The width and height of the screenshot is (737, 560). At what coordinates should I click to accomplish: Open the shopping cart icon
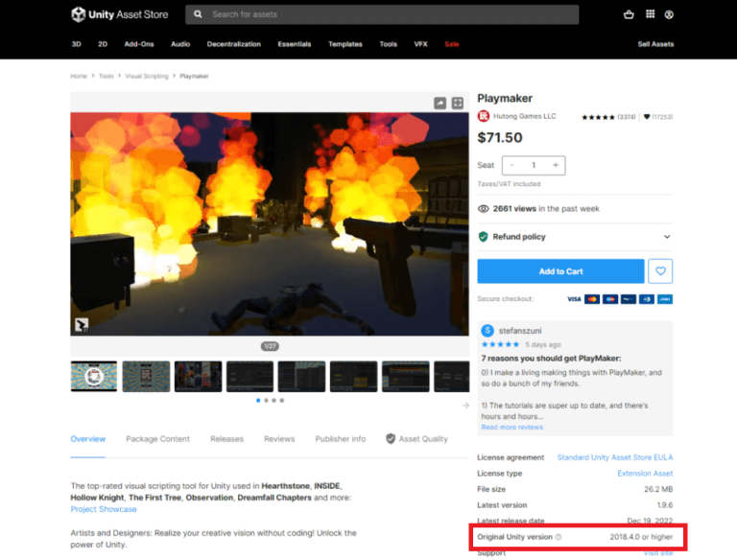[629, 14]
